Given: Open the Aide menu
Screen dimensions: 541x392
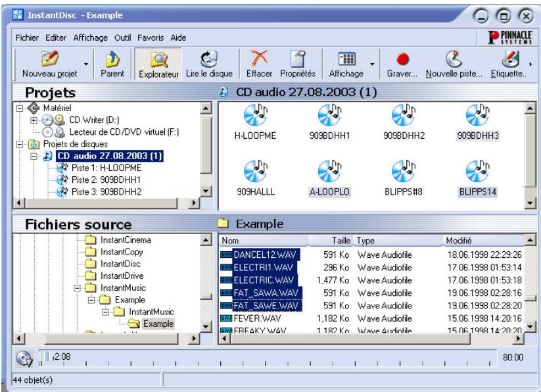Looking at the screenshot, I should pyautogui.click(x=178, y=37).
